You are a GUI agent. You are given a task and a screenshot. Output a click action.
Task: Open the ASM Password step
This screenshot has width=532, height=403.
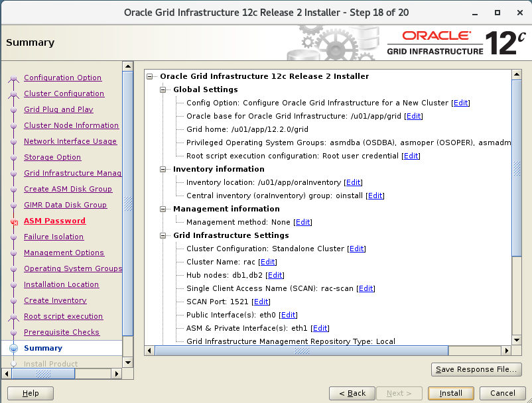click(x=54, y=221)
